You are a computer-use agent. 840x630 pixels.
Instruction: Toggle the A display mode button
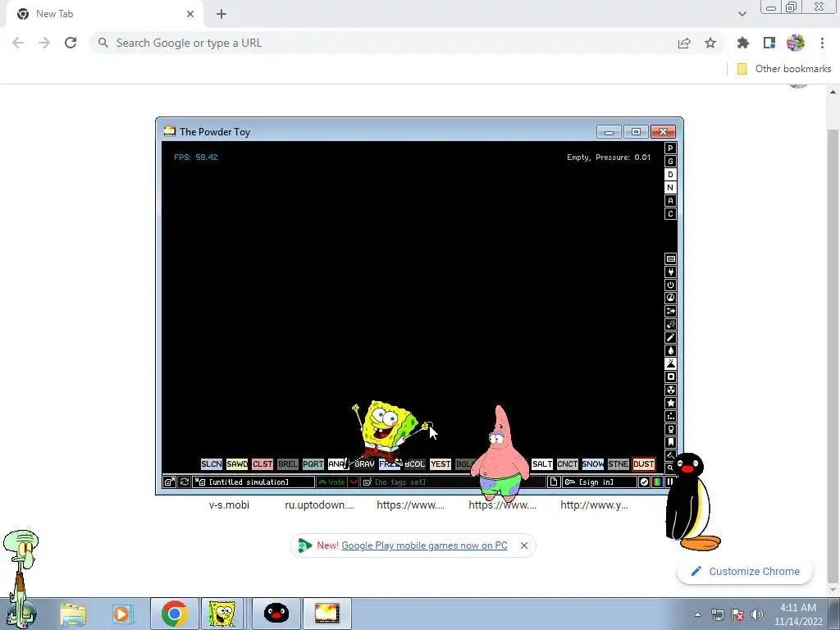coord(670,201)
